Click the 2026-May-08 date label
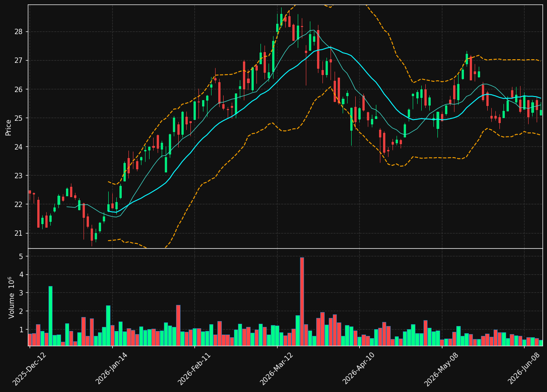Viewport: 547px width, 392px height. click(441, 369)
